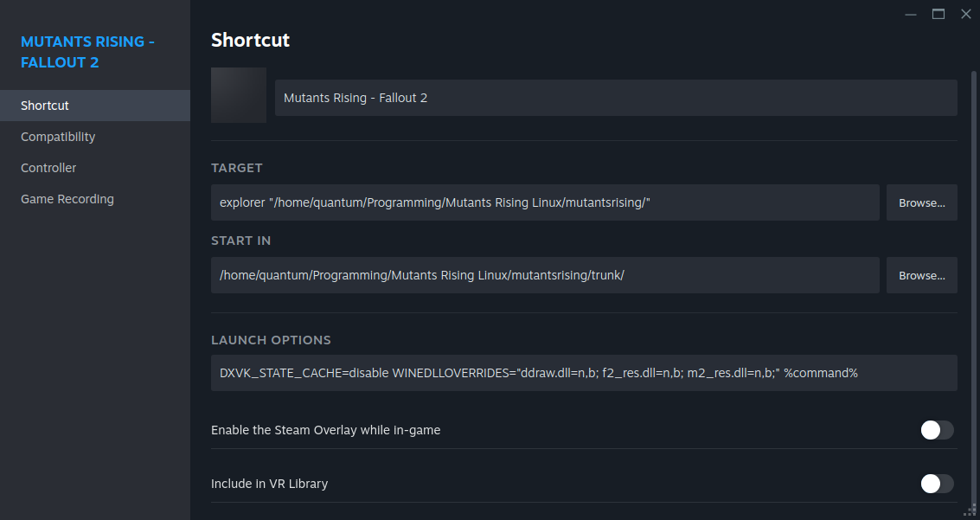Minimize the shortcut properties window

coord(911,15)
